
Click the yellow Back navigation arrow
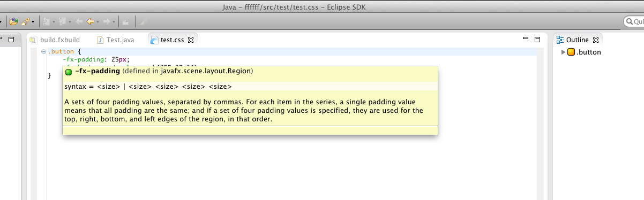tap(91, 21)
